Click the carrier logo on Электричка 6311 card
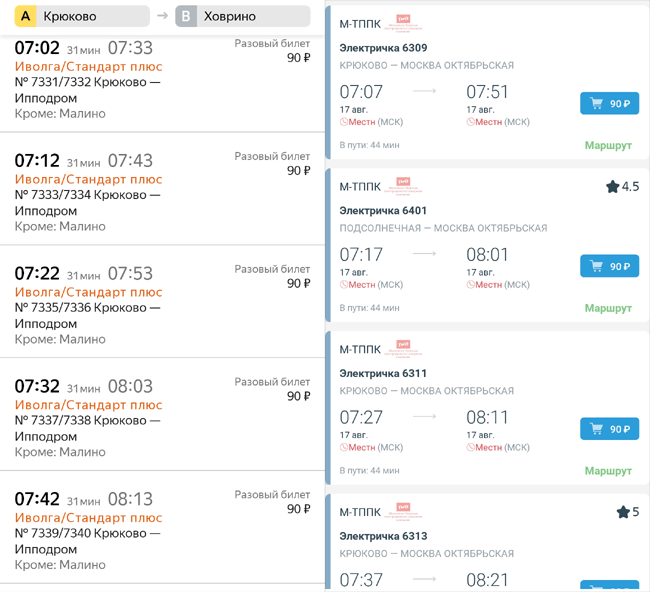Viewport: 650px width, 592px height. [x=403, y=349]
